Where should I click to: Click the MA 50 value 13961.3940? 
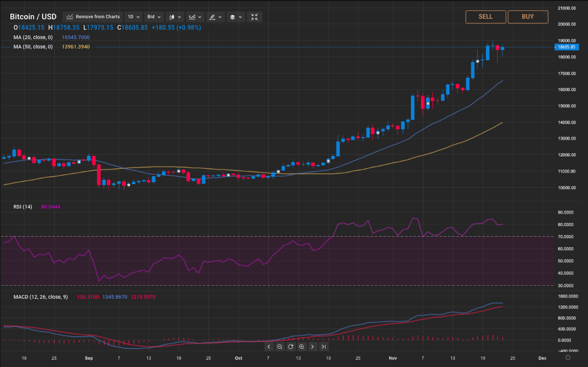tap(76, 47)
